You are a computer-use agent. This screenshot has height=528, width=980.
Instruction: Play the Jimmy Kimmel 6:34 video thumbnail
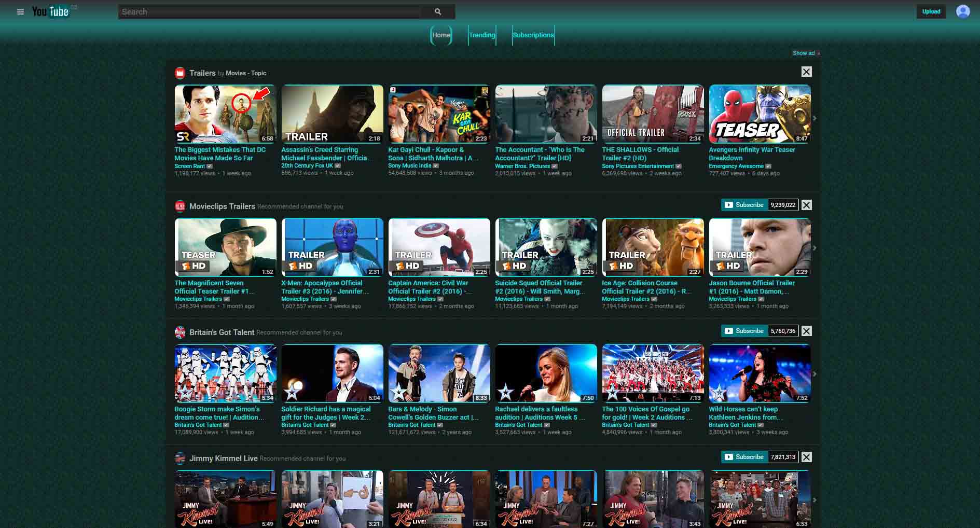click(439, 499)
